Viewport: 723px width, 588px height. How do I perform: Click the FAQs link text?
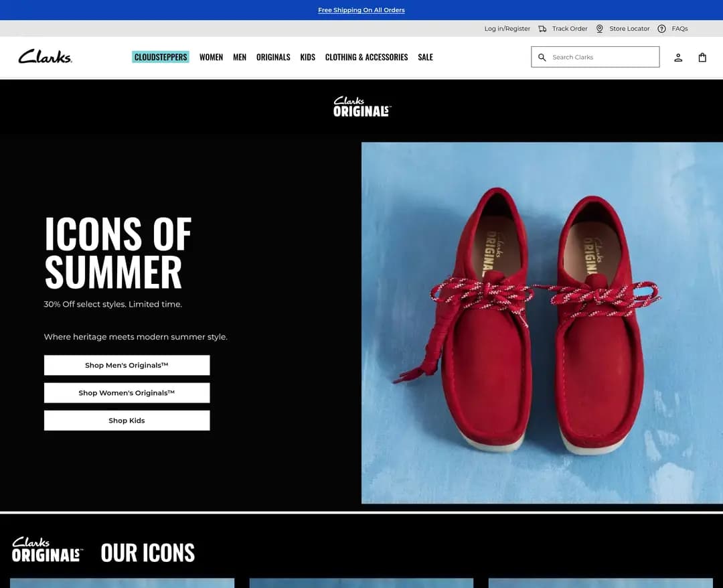pyautogui.click(x=679, y=29)
